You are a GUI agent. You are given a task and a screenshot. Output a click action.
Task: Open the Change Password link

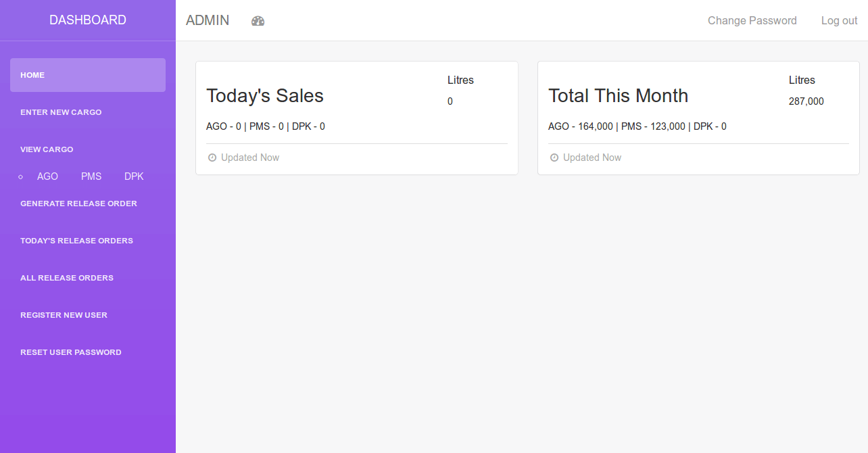[x=752, y=20]
